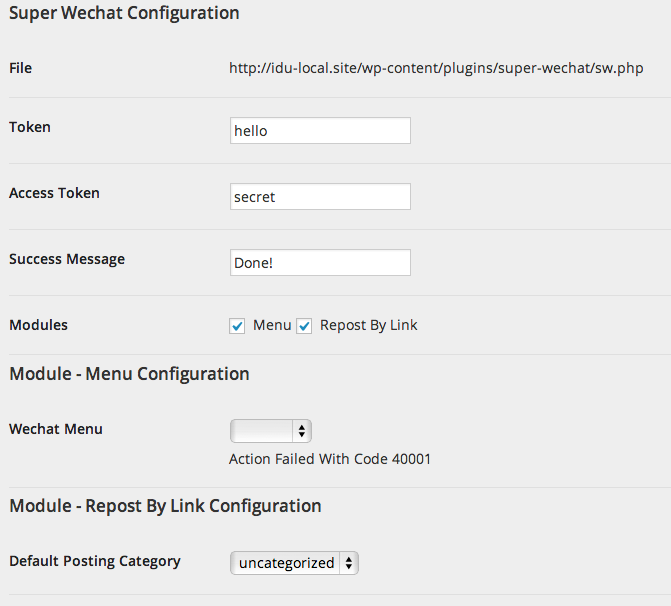The image size is (671, 606).
Task: Select the sw.php file URL text
Action: coord(436,68)
